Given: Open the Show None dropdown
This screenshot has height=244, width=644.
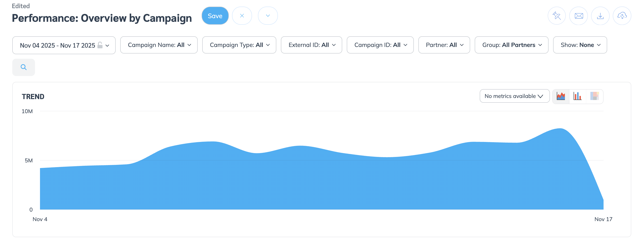Looking at the screenshot, I should tap(580, 45).
